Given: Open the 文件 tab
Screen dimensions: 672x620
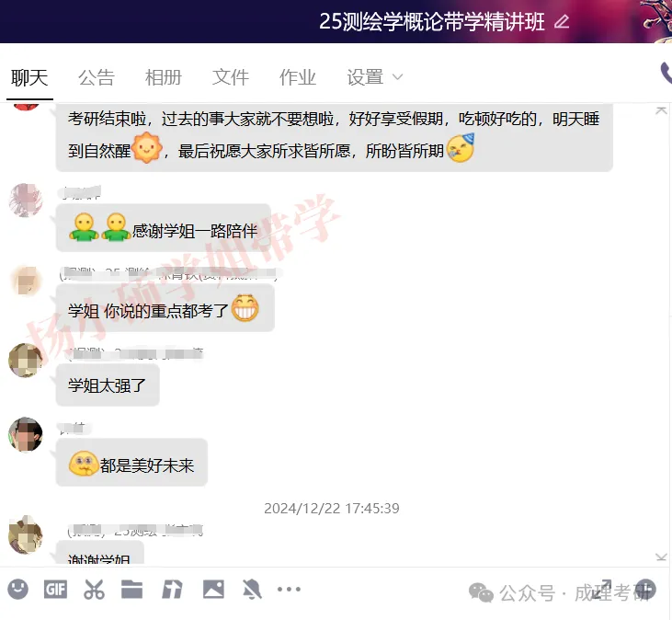Looking at the screenshot, I should (x=231, y=77).
